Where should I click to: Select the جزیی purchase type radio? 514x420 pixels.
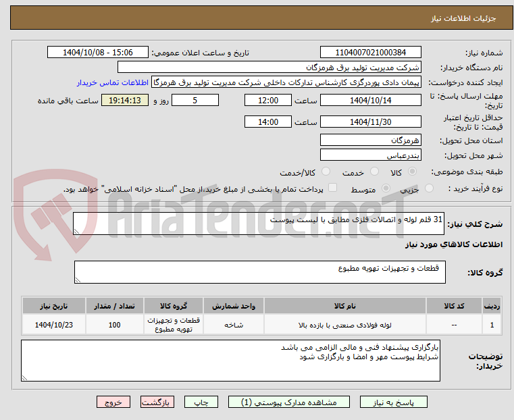point(429,188)
